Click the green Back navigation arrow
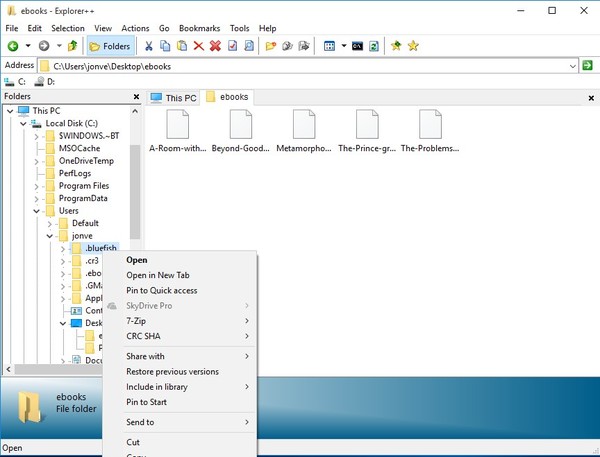 tap(12, 46)
